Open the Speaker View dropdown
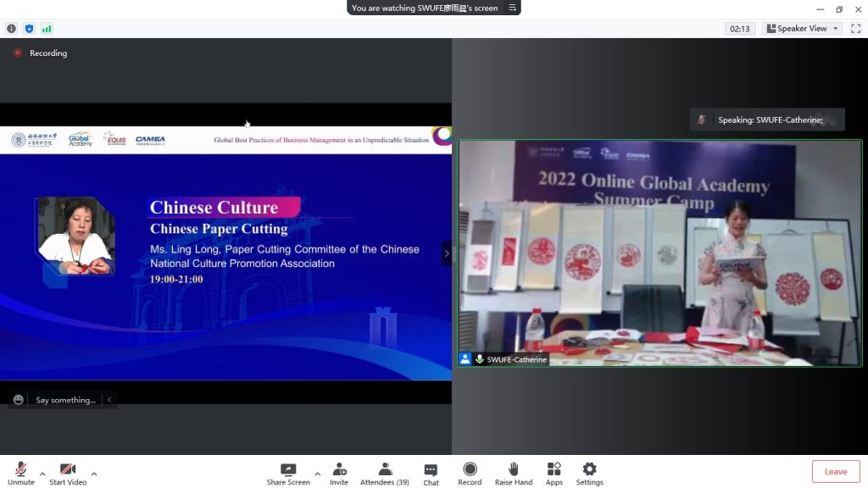The image size is (868, 488). pyautogui.click(x=802, y=28)
